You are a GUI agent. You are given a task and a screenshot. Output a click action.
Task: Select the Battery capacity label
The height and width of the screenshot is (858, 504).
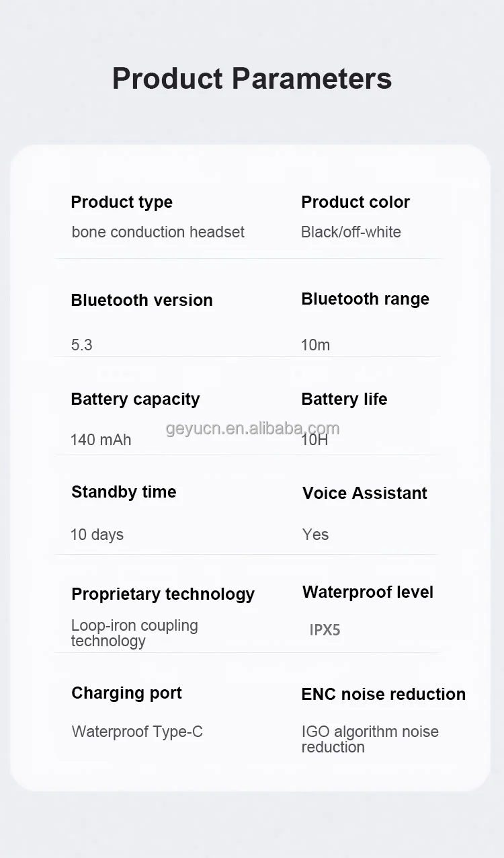135,399
